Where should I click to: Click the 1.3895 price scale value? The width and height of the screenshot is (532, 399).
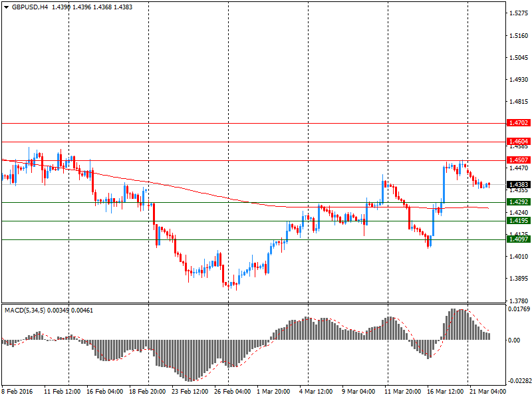[x=519, y=279]
